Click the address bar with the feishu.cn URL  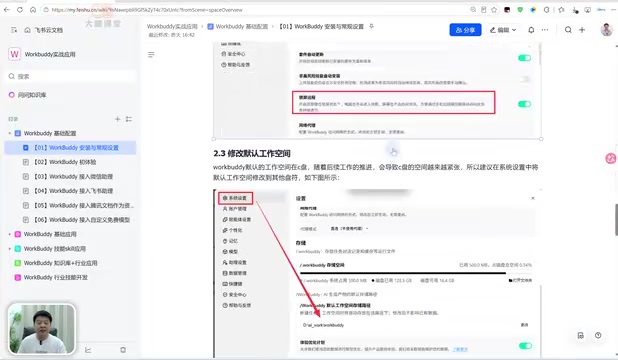click(252, 10)
